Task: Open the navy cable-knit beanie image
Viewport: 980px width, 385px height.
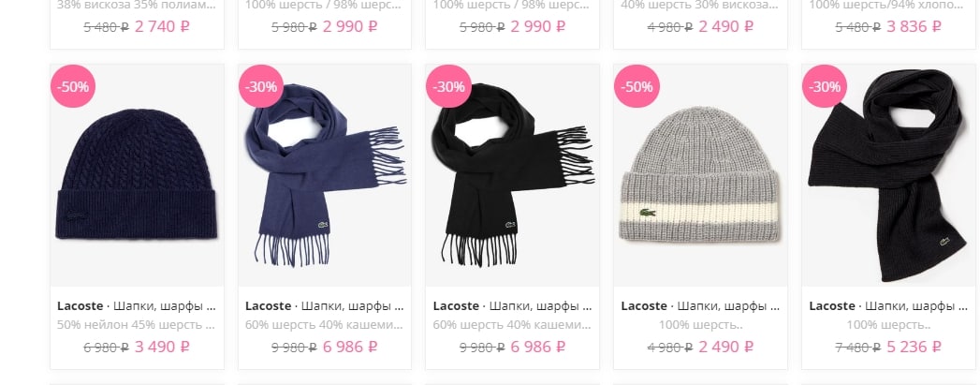Action: [x=137, y=175]
